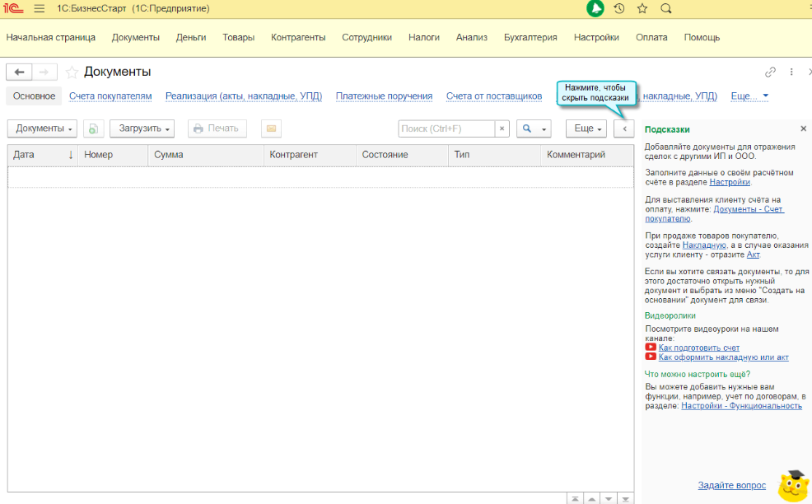Click the orange envelope send icon

(x=271, y=128)
